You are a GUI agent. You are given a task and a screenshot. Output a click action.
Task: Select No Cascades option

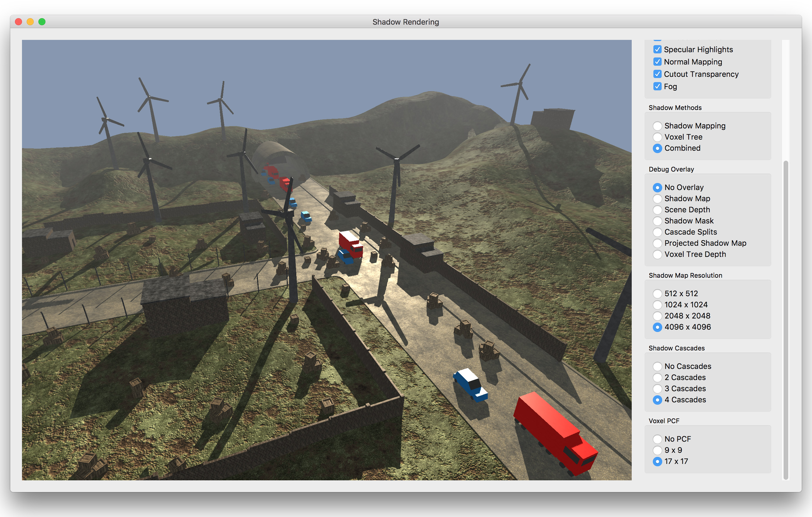click(x=657, y=366)
